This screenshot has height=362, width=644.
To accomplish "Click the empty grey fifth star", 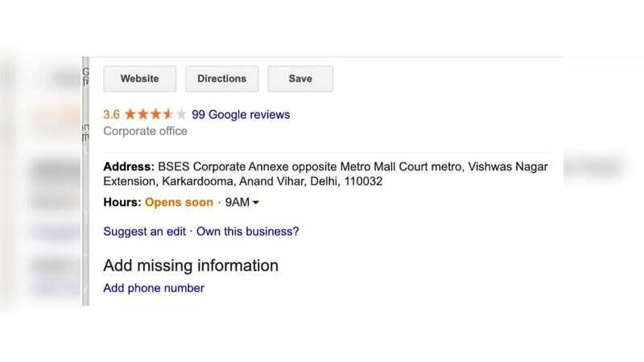I will tap(181, 114).
